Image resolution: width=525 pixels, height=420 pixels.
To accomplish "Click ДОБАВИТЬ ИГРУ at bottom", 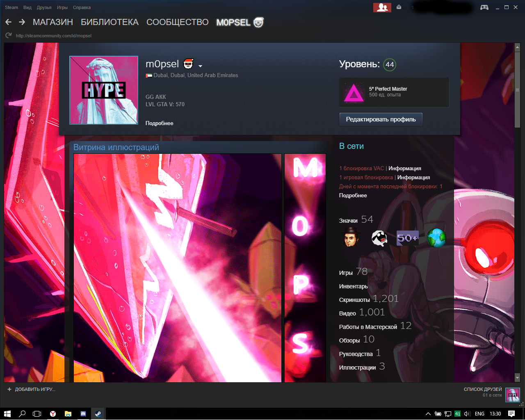I will pyautogui.click(x=35, y=389).
